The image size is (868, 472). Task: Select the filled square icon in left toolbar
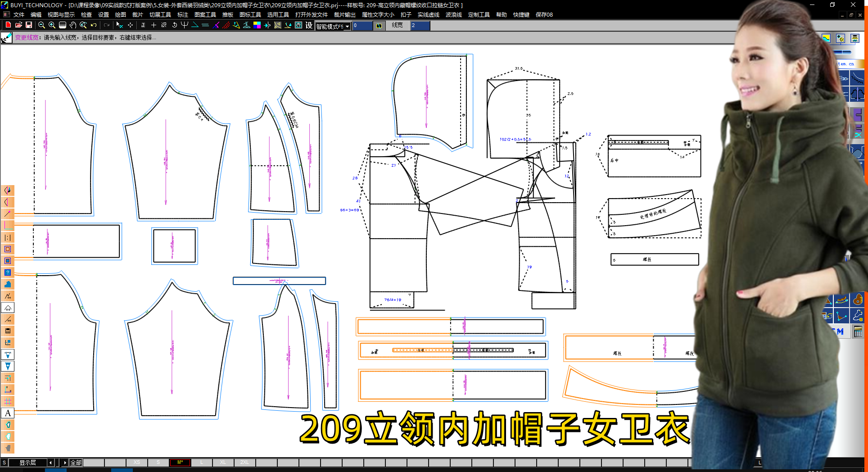pyautogui.click(x=8, y=261)
